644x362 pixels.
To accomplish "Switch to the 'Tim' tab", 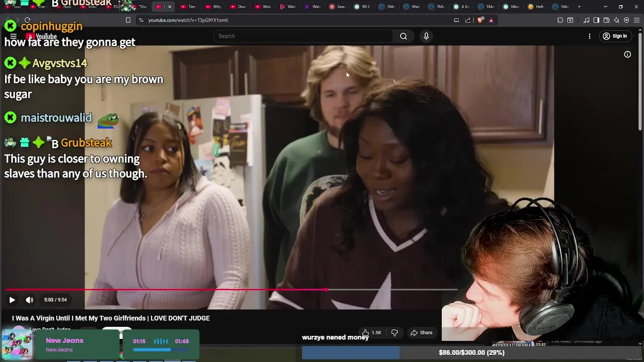I will pos(189,7).
